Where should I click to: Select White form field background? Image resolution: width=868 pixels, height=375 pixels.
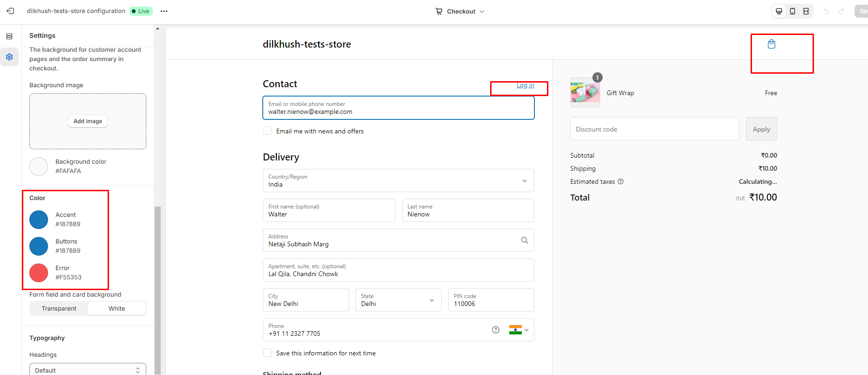click(117, 308)
